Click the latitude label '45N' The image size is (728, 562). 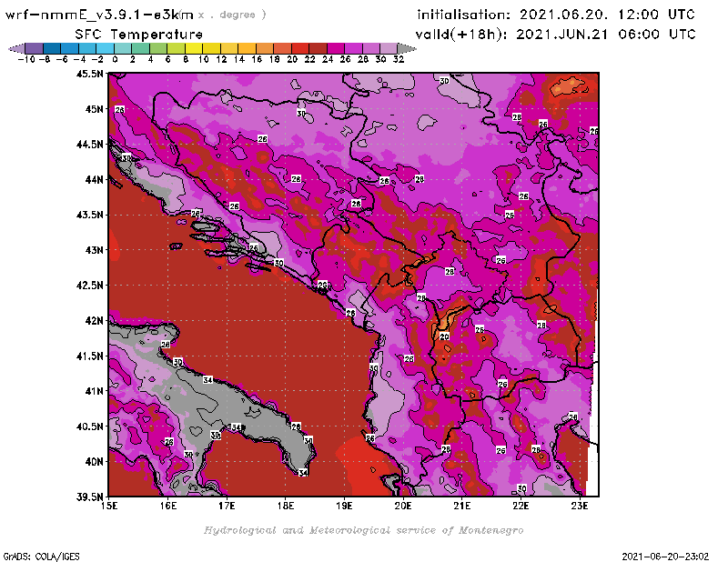(x=94, y=109)
